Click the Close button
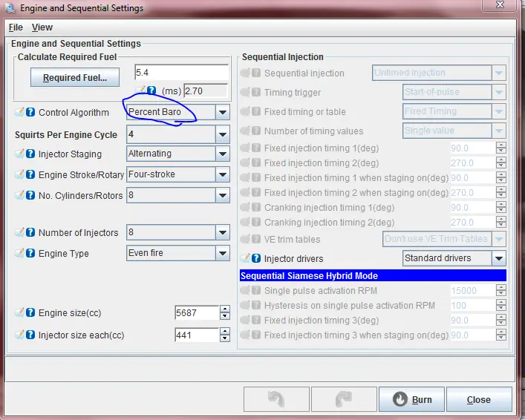 coord(479,399)
